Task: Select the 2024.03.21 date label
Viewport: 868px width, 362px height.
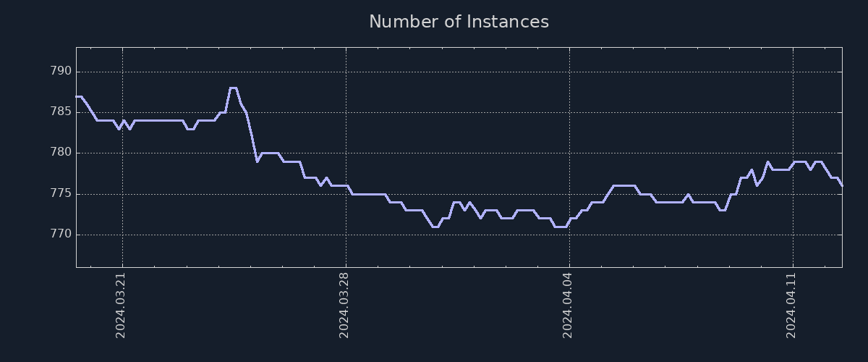Action: point(122,305)
